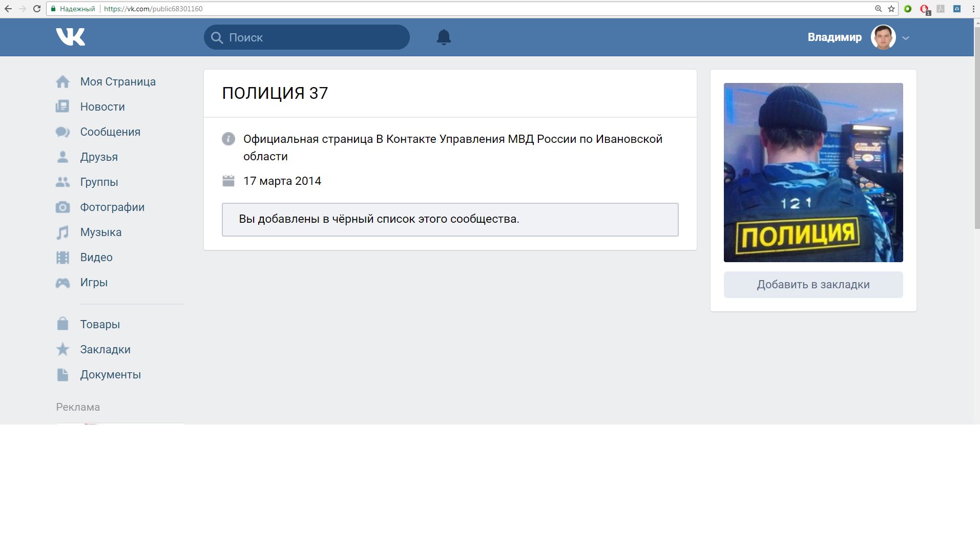
Task: Reload the page with refresh icon
Action: pos(37,9)
